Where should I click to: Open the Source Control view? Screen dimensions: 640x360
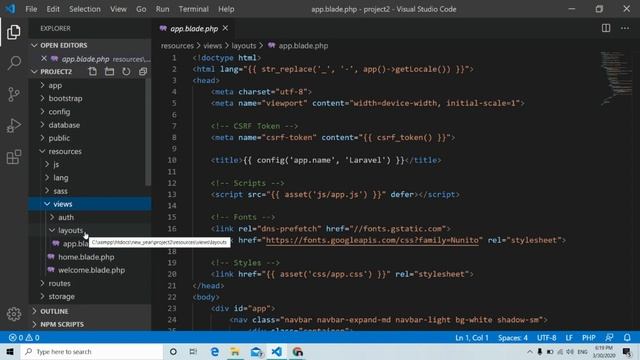(14, 94)
